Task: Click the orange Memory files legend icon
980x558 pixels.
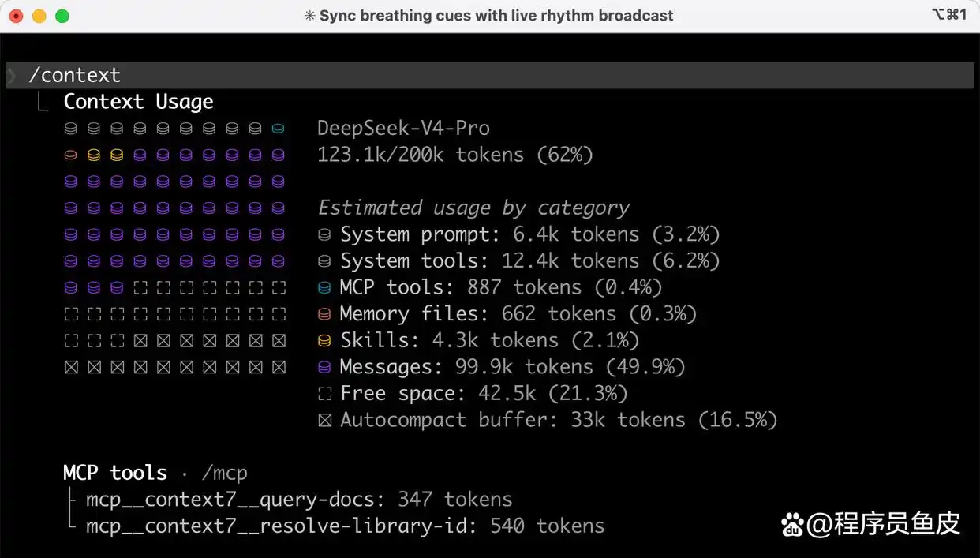Action: (324, 314)
